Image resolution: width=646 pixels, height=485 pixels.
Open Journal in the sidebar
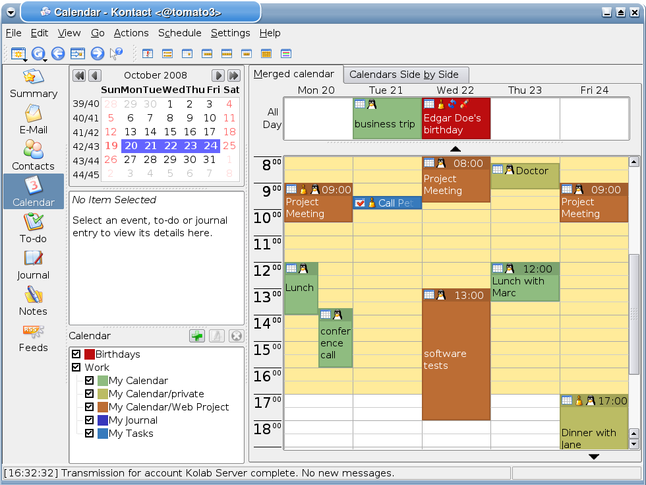tap(33, 265)
